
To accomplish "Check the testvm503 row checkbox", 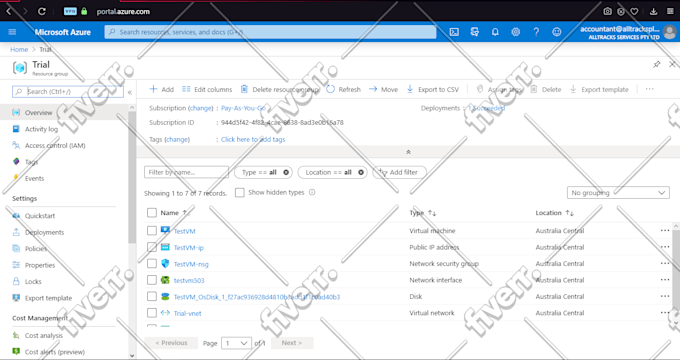I will [x=152, y=280].
